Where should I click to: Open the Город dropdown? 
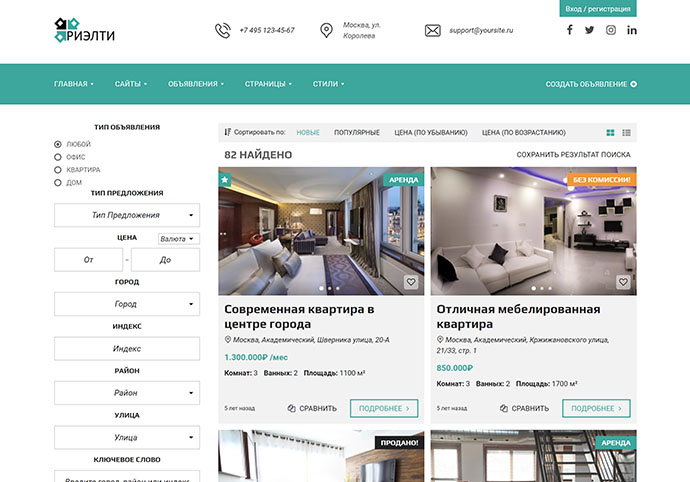[x=127, y=304]
